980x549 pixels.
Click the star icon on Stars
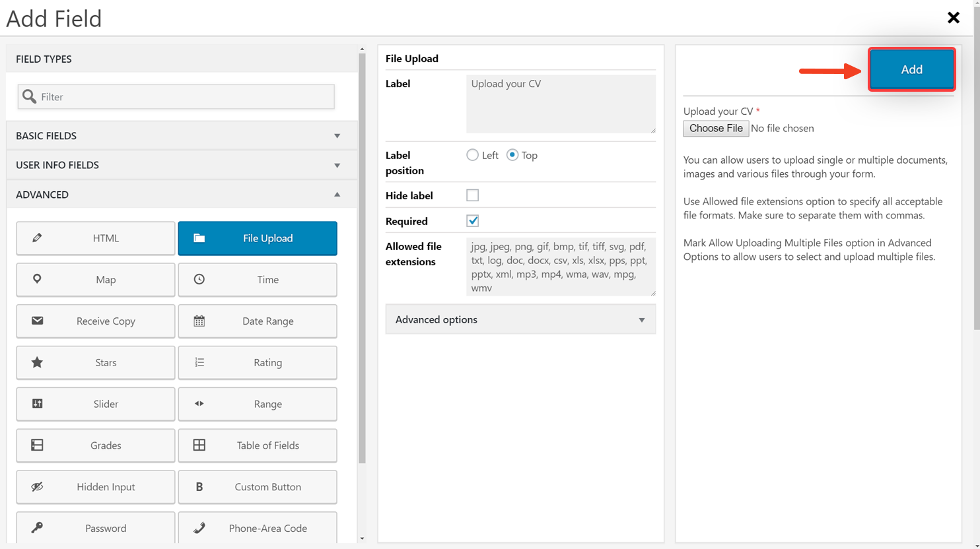click(37, 362)
